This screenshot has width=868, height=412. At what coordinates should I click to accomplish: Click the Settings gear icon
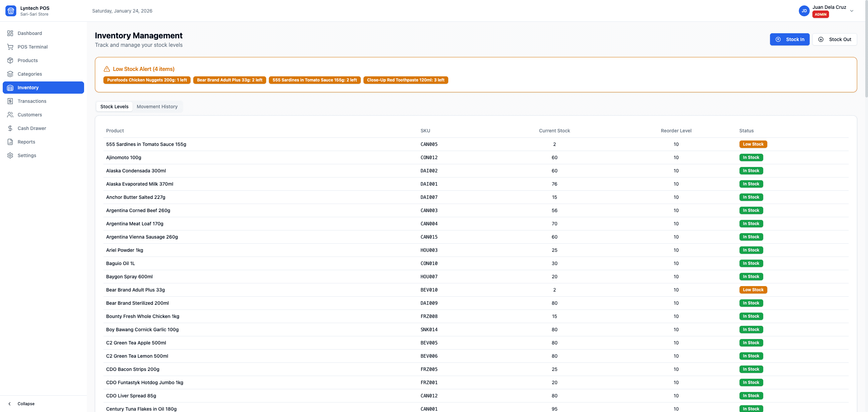coord(10,155)
